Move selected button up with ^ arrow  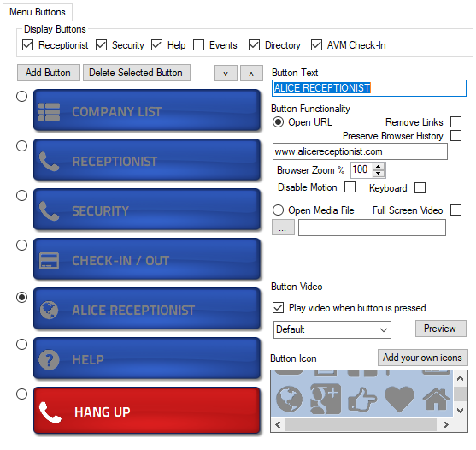click(x=251, y=74)
